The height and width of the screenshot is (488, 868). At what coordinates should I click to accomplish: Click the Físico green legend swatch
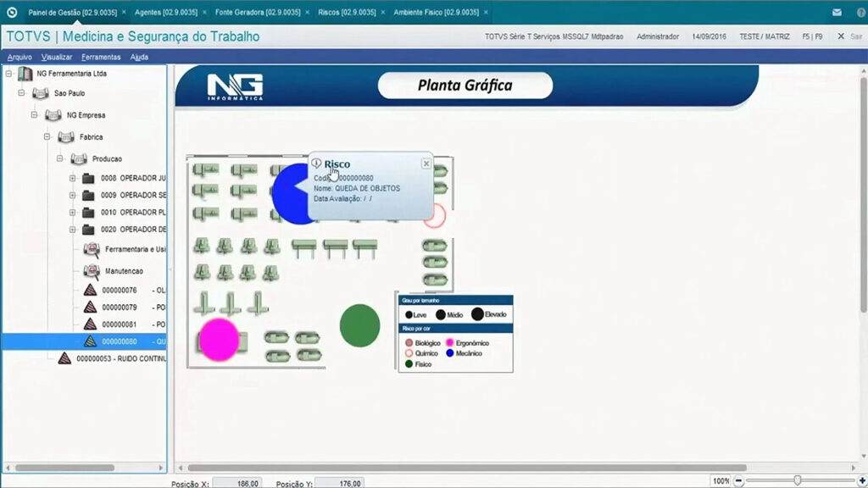coord(409,364)
